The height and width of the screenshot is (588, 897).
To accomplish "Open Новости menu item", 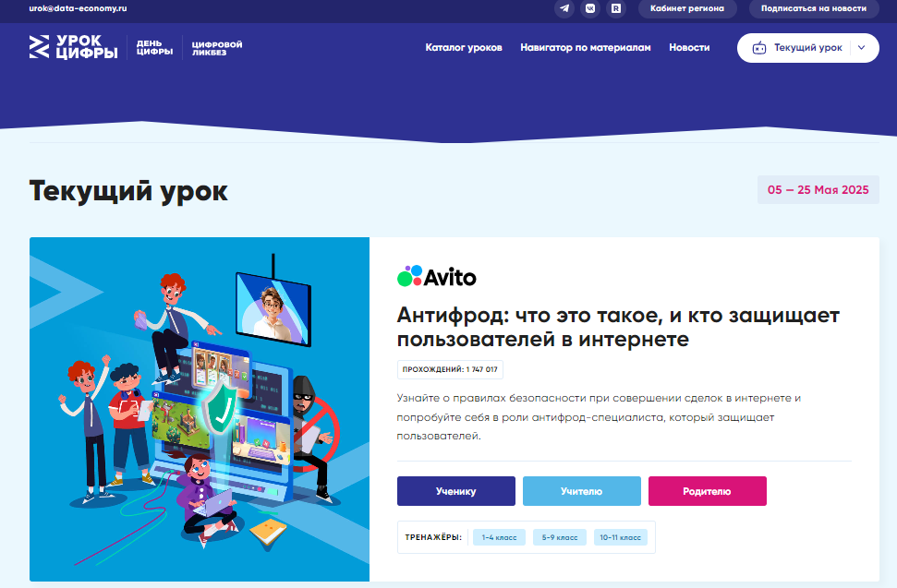I will point(689,47).
